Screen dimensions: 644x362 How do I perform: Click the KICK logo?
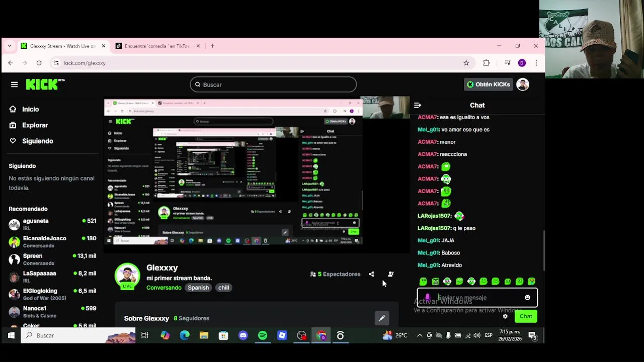(x=45, y=84)
